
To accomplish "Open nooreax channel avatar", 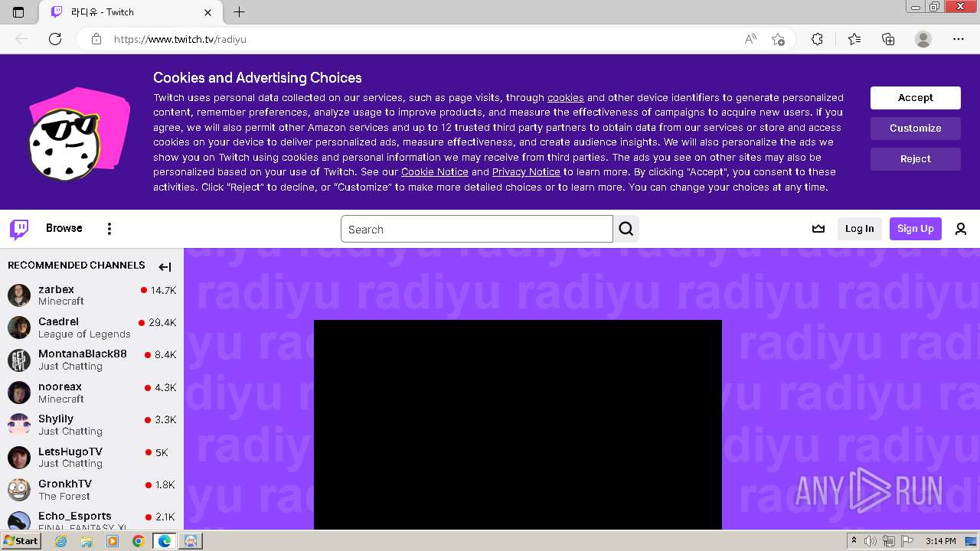I will 19,393.
